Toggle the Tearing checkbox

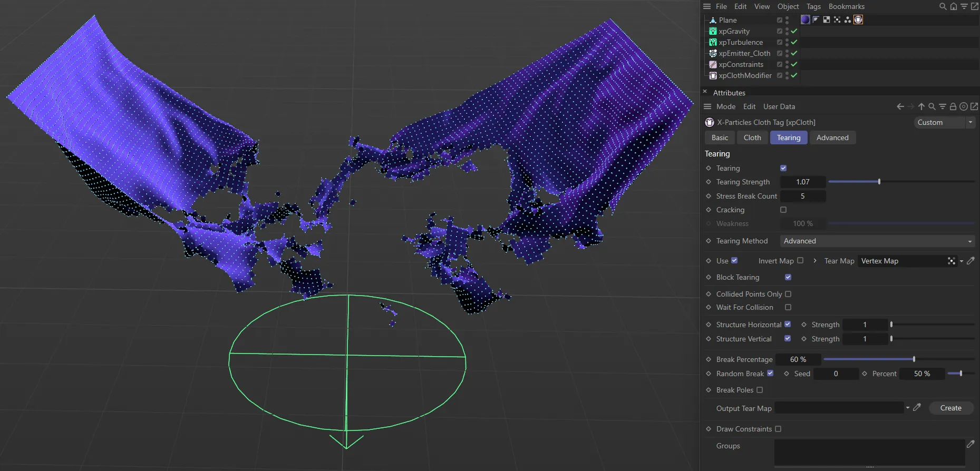(783, 168)
